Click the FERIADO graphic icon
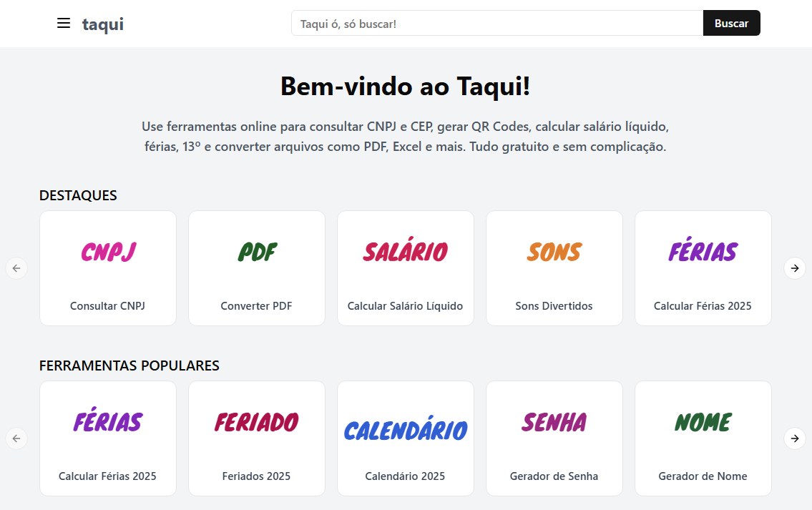The image size is (812, 510). coord(257,422)
